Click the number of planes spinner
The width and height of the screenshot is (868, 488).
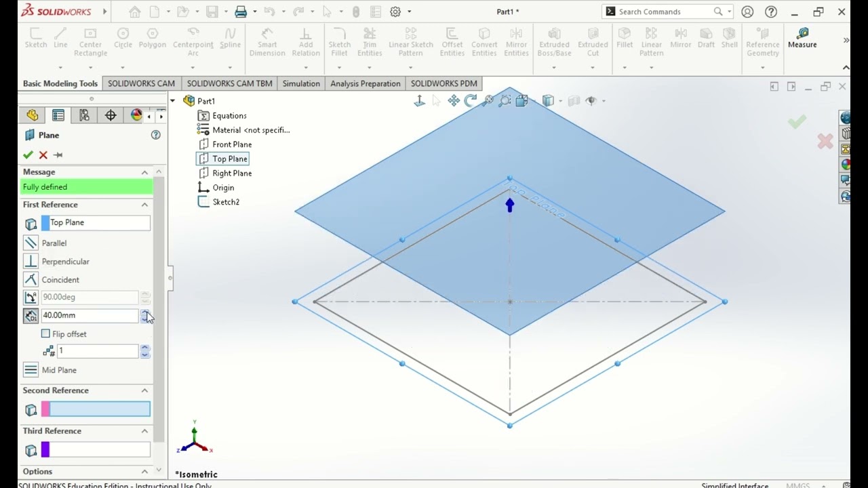[144, 351]
